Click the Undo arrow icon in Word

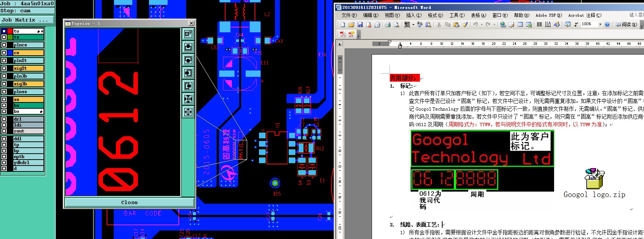[x=476, y=24]
